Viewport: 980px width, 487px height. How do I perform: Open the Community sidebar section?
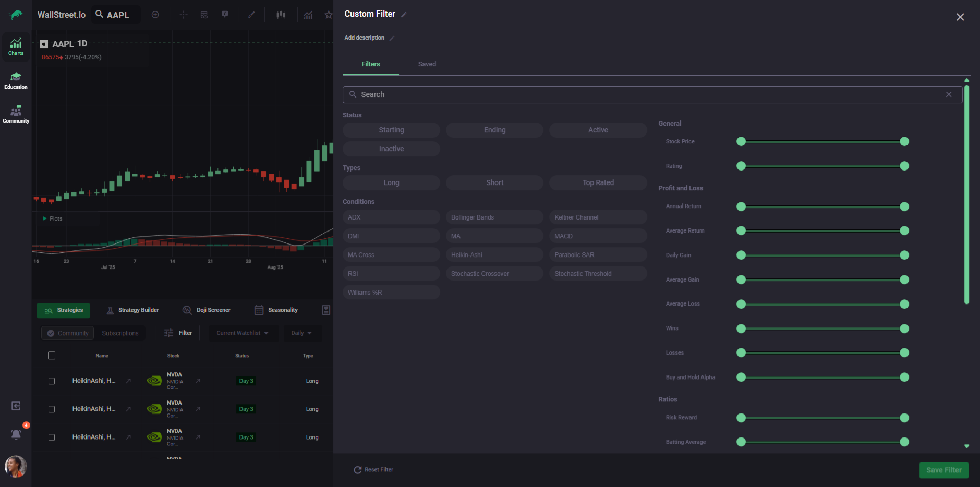point(16,114)
